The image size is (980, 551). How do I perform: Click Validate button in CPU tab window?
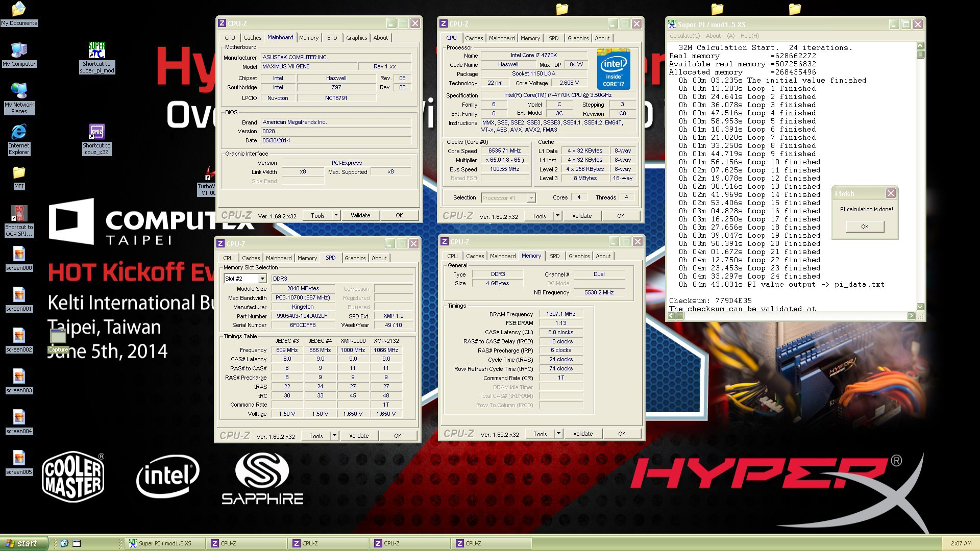pyautogui.click(x=581, y=216)
